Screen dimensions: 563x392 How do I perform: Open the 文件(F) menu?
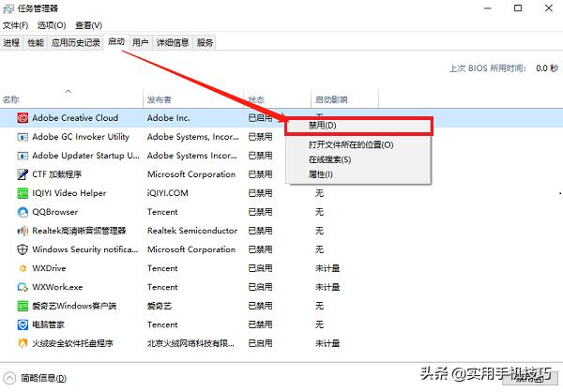15,25
